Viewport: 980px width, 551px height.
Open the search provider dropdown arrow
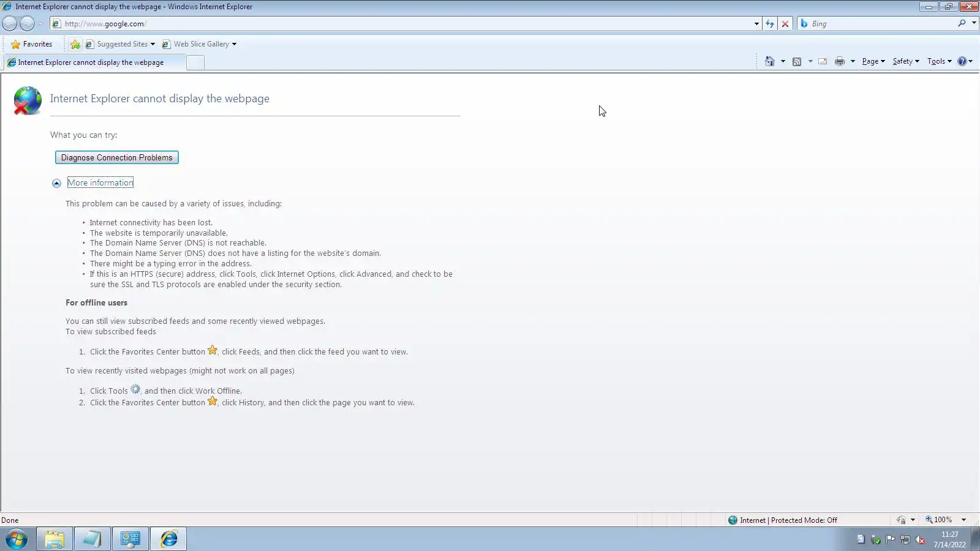point(974,23)
